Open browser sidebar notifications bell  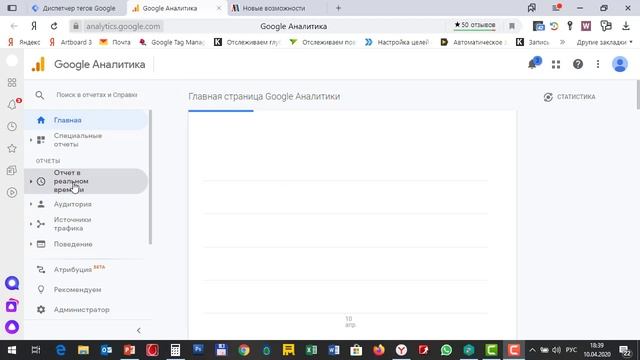[12, 105]
